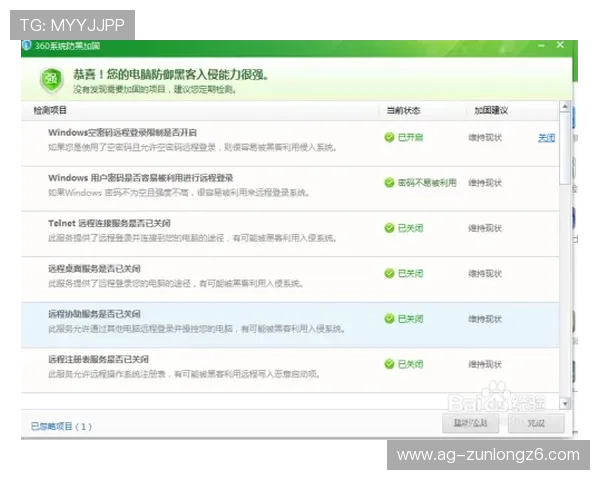Click 维持现状 in 远程桌面服务 row
The image size is (600, 480).
pyautogui.click(x=485, y=274)
